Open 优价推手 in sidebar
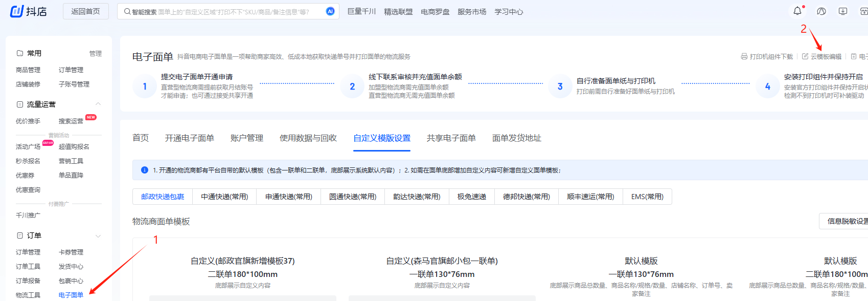868x301 pixels. click(28, 121)
